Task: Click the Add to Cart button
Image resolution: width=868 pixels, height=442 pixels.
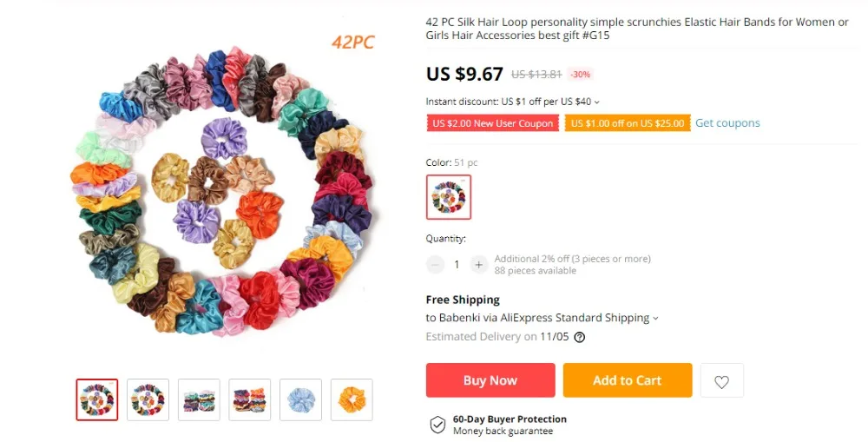Action: pyautogui.click(x=628, y=380)
